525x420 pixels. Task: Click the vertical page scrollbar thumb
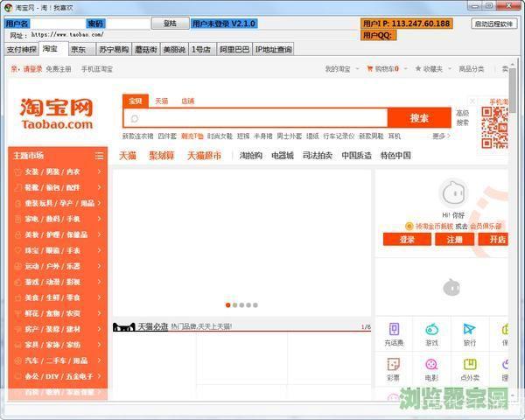[x=512, y=90]
